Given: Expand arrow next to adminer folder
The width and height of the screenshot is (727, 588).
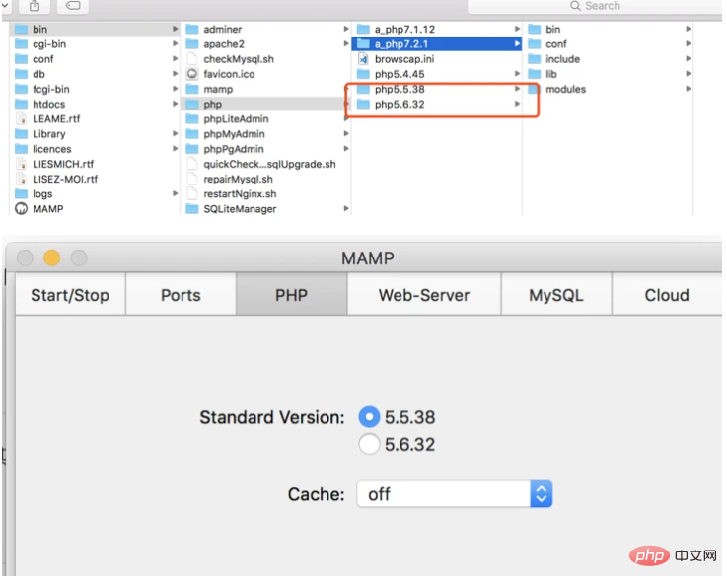Looking at the screenshot, I should [x=346, y=29].
